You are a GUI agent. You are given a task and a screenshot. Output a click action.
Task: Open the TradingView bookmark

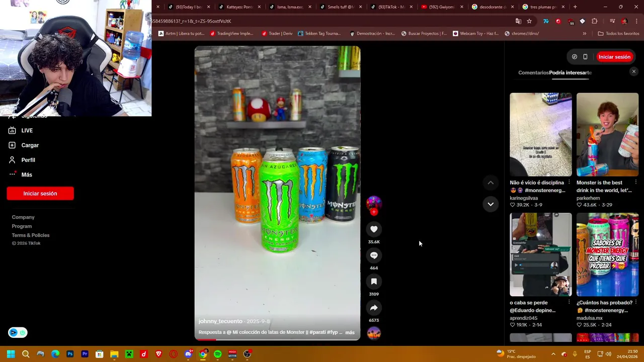pyautogui.click(x=231, y=34)
